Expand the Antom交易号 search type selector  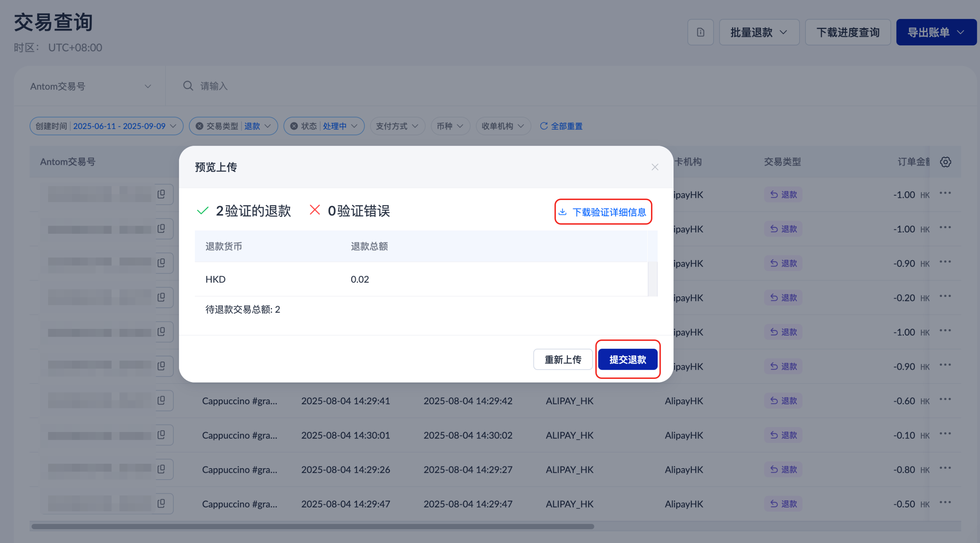(90, 86)
